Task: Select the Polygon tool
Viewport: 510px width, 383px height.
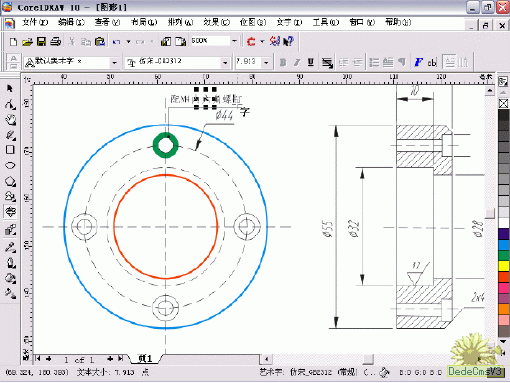Action: (x=10, y=182)
